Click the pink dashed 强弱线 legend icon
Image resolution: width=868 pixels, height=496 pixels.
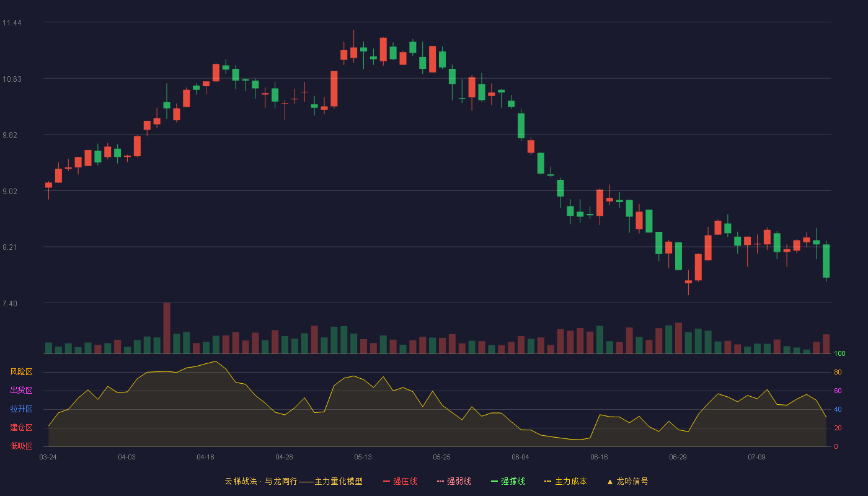[x=441, y=481]
